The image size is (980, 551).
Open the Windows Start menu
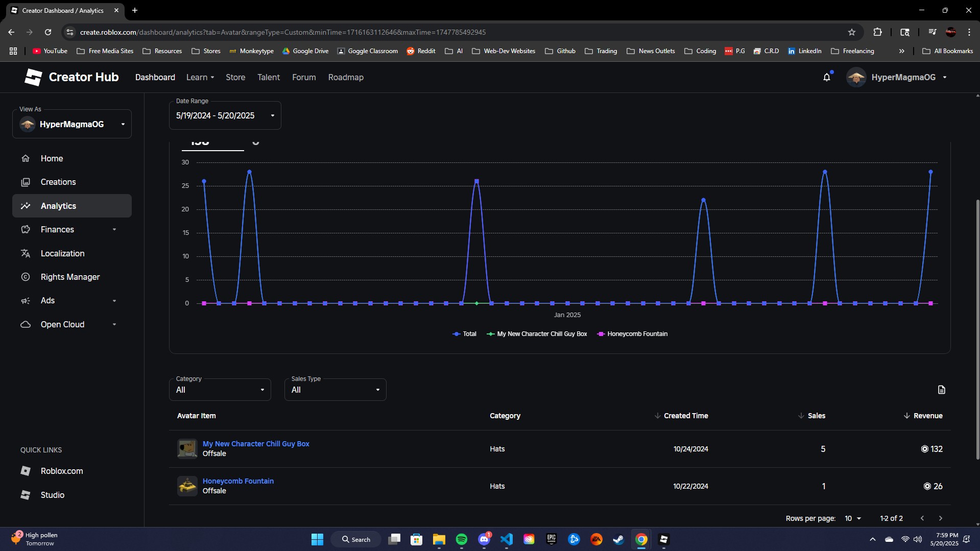(x=317, y=539)
